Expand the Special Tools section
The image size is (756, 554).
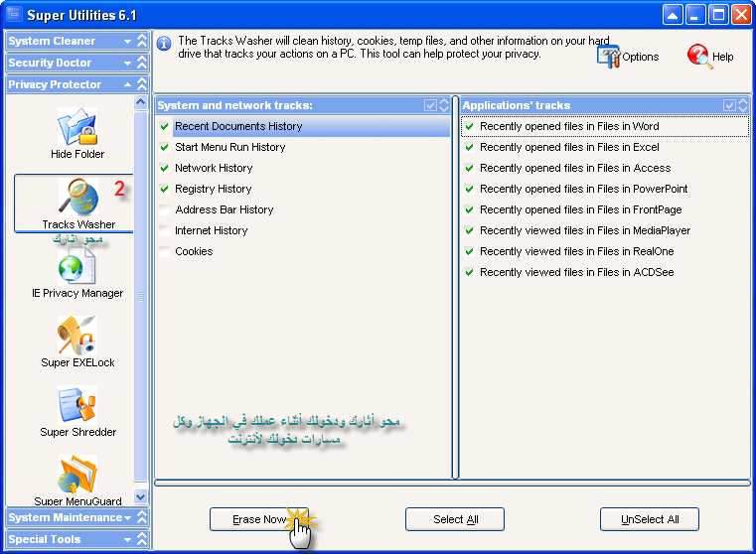coord(127,539)
